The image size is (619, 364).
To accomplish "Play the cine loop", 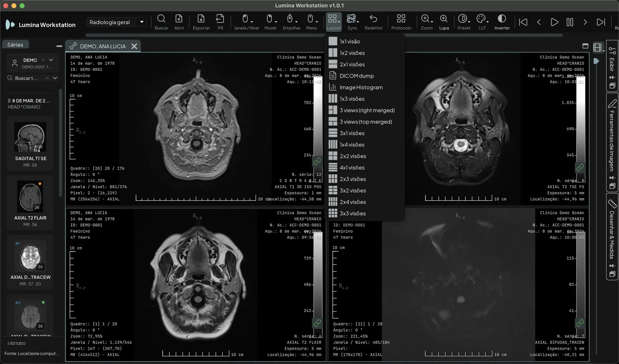I will (x=554, y=22).
